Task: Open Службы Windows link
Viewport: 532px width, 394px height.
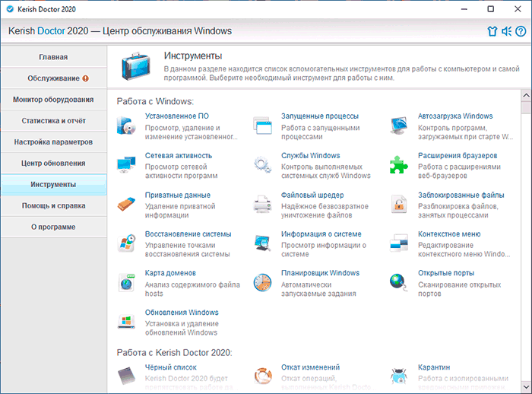Action: pos(310,156)
